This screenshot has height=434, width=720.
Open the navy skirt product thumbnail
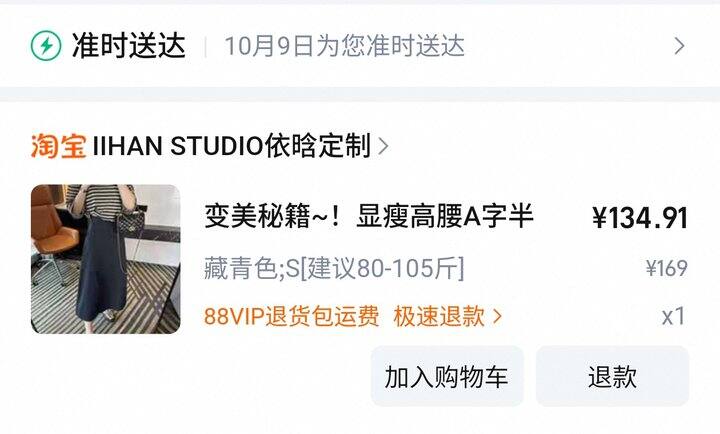pyautogui.click(x=106, y=259)
